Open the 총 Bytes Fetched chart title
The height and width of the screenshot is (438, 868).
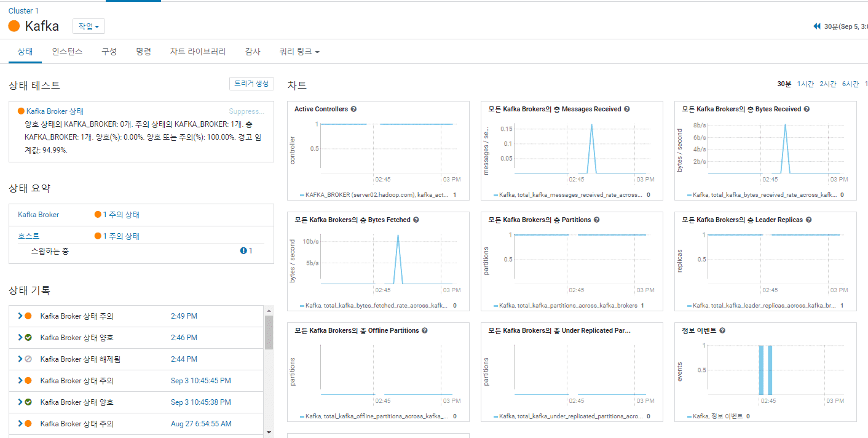pos(352,220)
